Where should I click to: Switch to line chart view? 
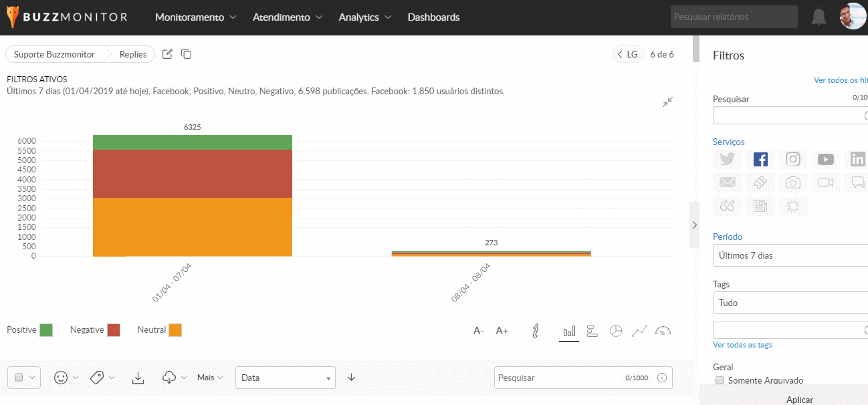click(x=639, y=331)
